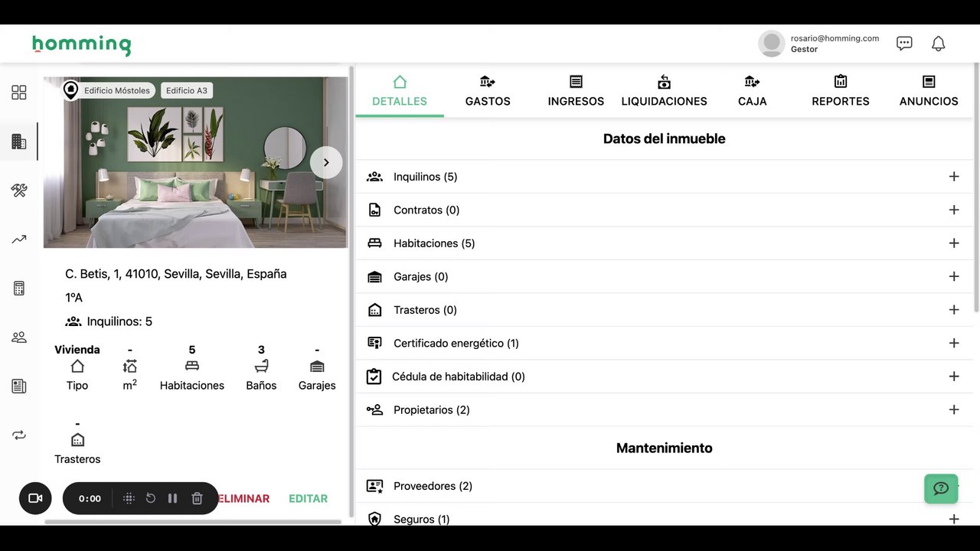
Task: Click the EDITAR button
Action: tap(309, 498)
